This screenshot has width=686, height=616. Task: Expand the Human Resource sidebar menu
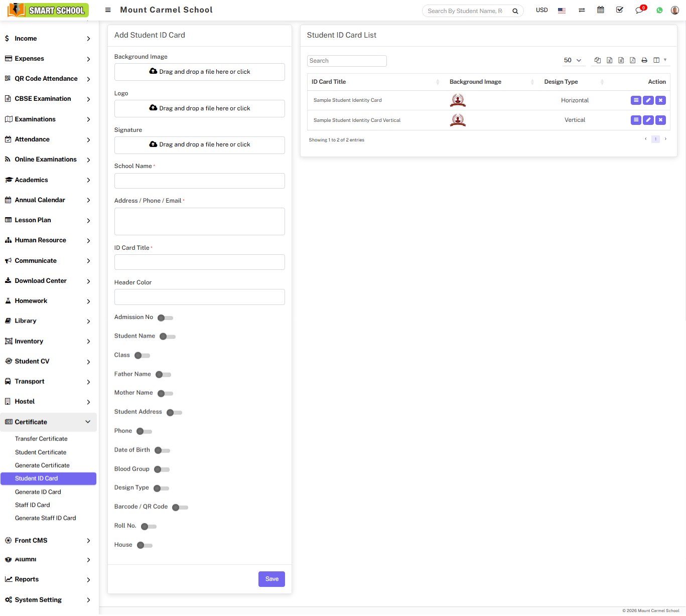(x=48, y=240)
